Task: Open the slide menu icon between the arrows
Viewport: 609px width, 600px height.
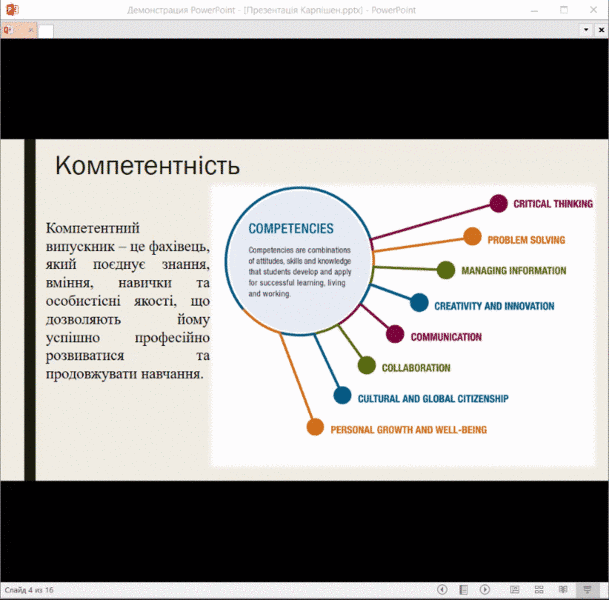Action: pyautogui.click(x=463, y=590)
